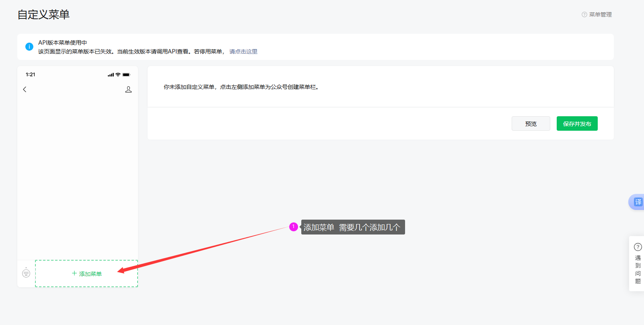Click the help icon beside 菜单管理
644x325 pixels.
(584, 14)
